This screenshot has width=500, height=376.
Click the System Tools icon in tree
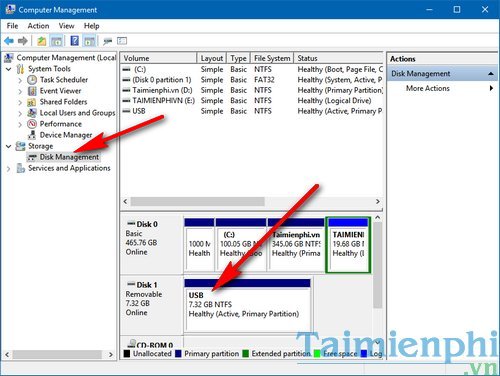click(21, 69)
